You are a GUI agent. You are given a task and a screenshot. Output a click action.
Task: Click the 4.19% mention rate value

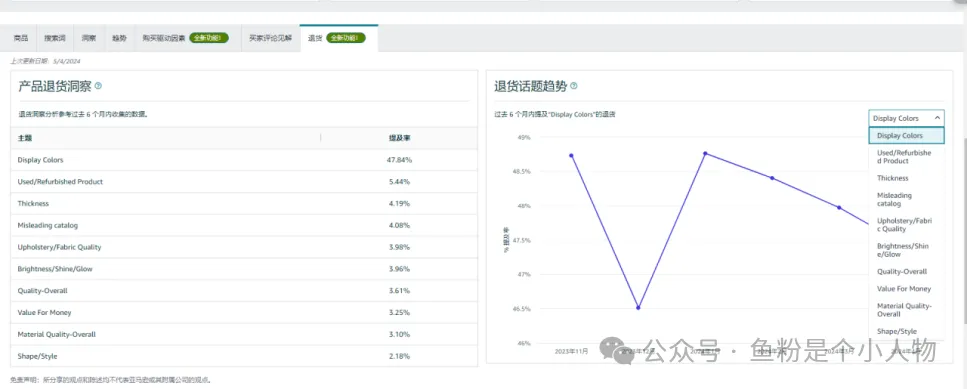point(400,203)
